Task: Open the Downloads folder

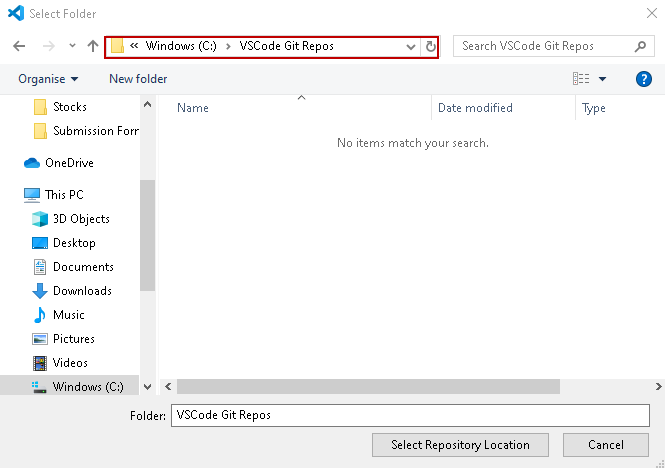Action: point(81,291)
